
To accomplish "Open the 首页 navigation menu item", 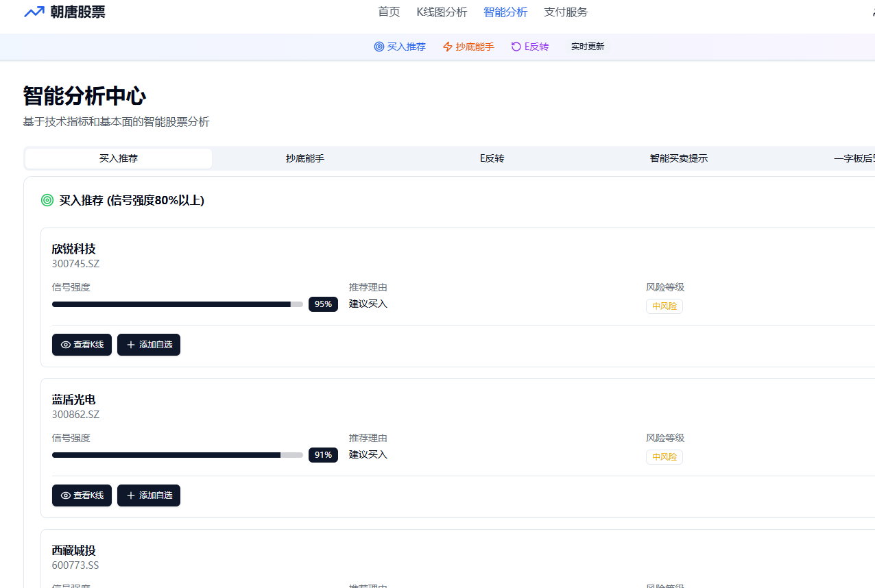I will coord(389,12).
